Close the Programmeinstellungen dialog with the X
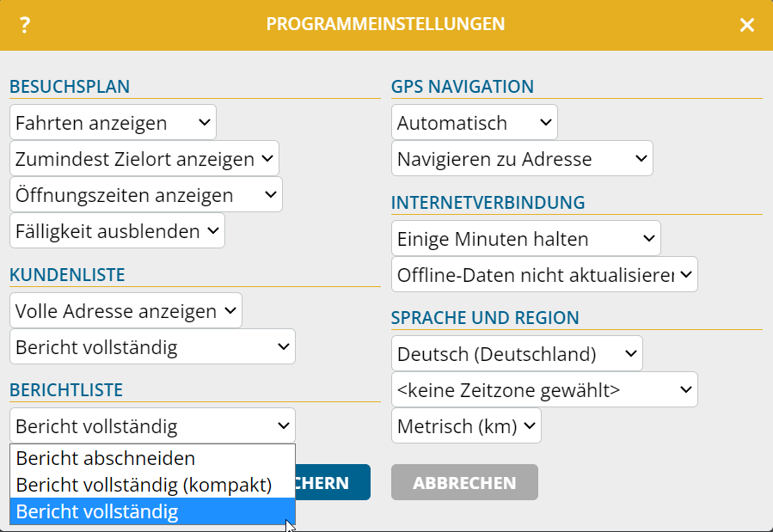 [x=747, y=25]
